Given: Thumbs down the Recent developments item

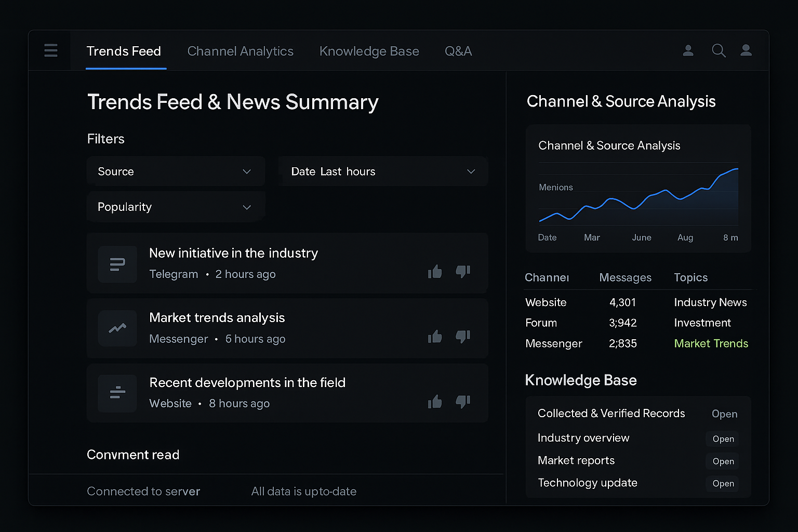Looking at the screenshot, I should pyautogui.click(x=463, y=401).
